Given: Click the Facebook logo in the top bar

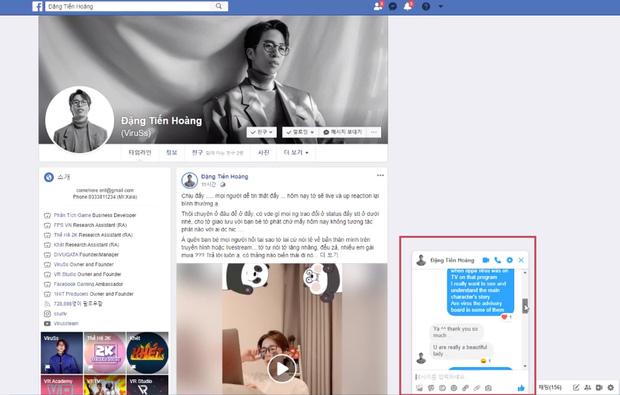Looking at the screenshot, I should click(37, 6).
